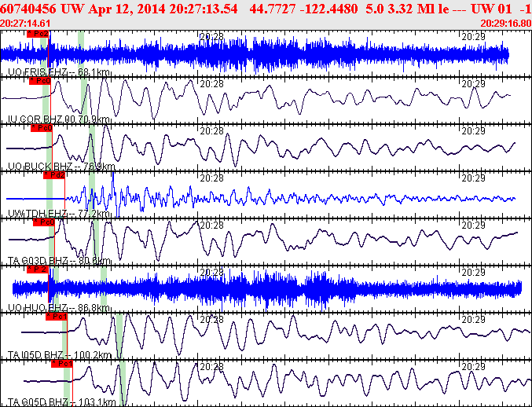The height and width of the screenshot is (407, 532).
Task: Click the UW 01 text in the header
Action: [x=491, y=9]
